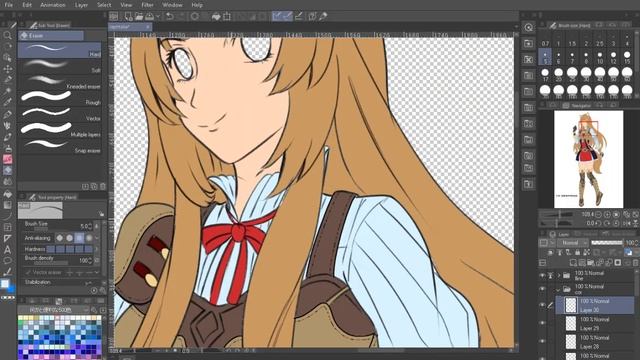The height and width of the screenshot is (360, 640).
Task: Pick brush size 10 preset
Action: click(x=600, y=57)
